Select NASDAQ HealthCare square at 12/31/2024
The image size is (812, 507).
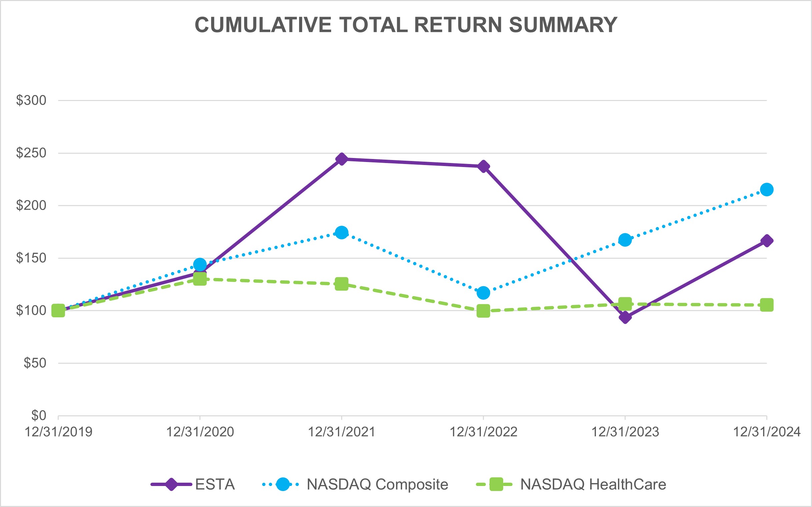(767, 305)
